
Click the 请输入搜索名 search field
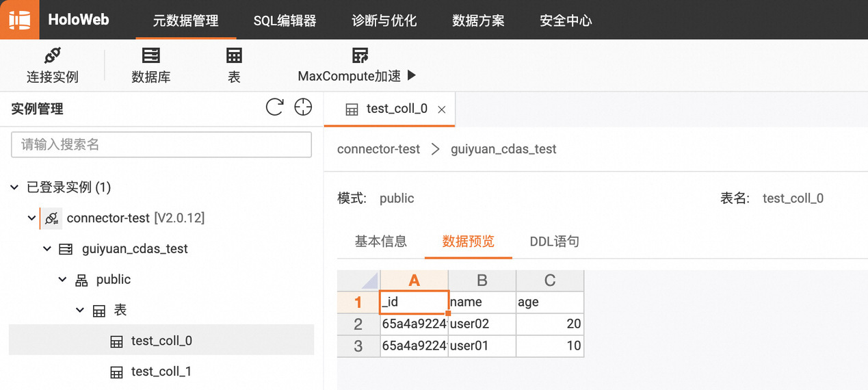click(x=161, y=144)
